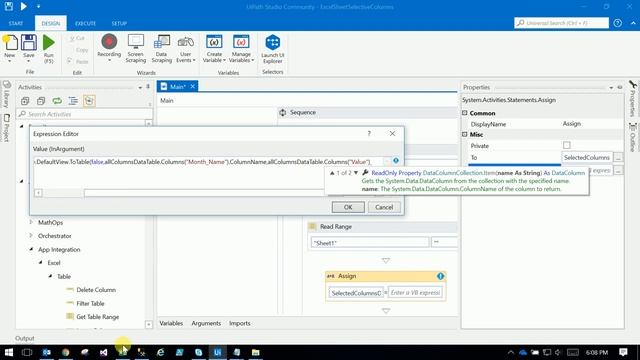Image resolution: width=640 pixels, height=360 pixels.
Task: Click the green loop icon in Activities toolbar
Action: (x=57, y=101)
